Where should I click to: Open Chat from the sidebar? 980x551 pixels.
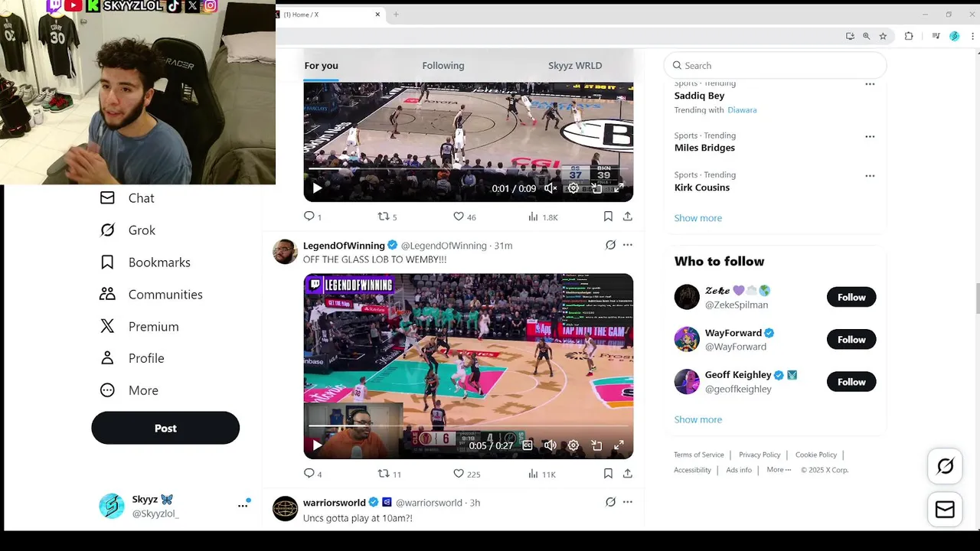click(x=127, y=198)
